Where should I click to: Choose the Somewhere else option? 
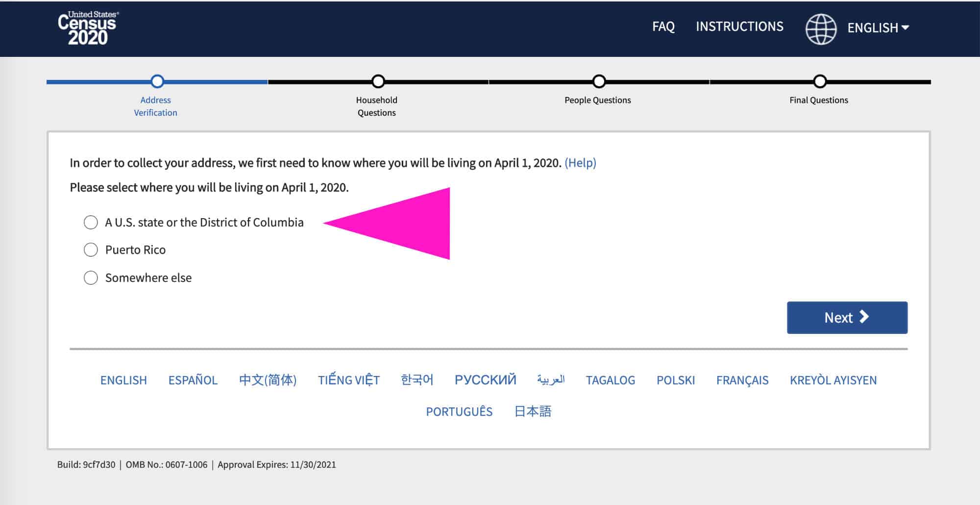click(x=91, y=278)
